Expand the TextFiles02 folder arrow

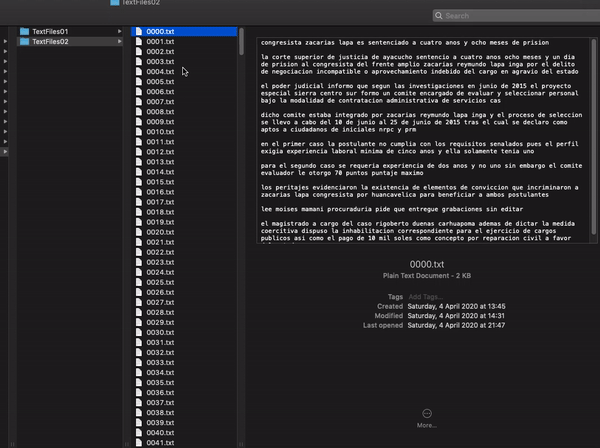(119, 41)
